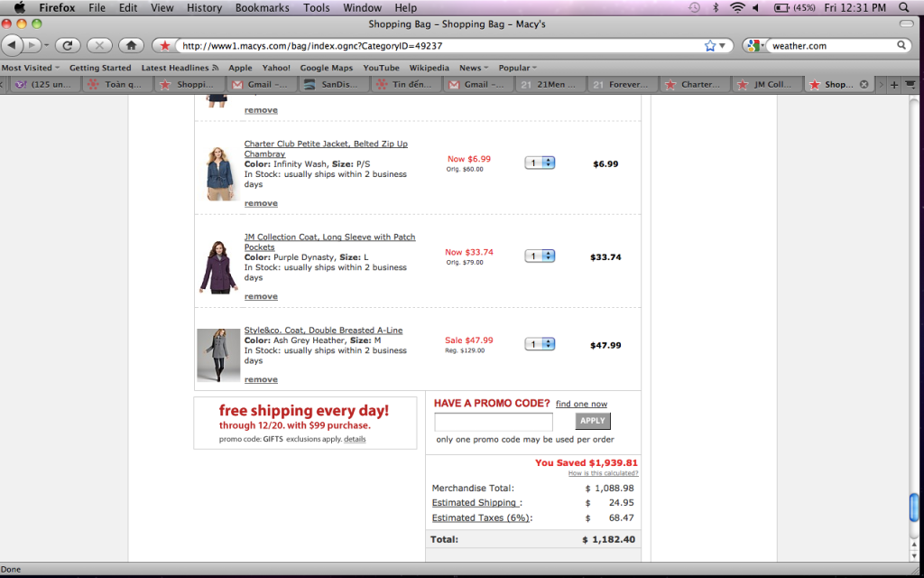
Task: Click the bookmark star in the URL bar
Action: click(709, 45)
